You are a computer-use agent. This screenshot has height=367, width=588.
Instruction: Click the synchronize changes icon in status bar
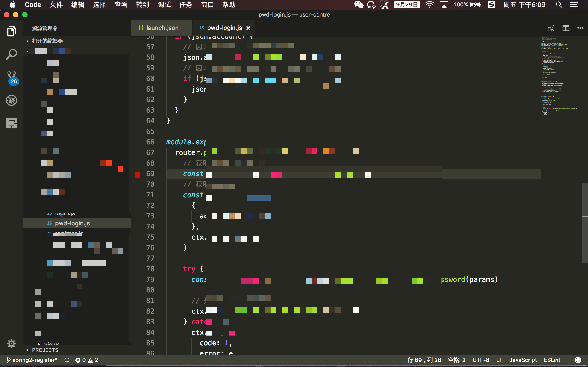pos(67,360)
